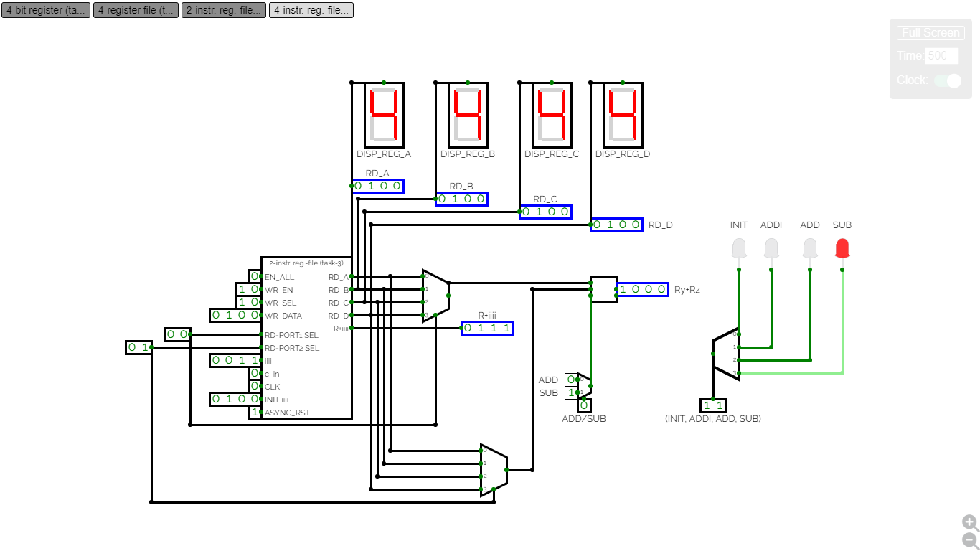Click the (INIT, ADDI, ADD, SUB) label
Screen dimensions: 980x551
[713, 418]
